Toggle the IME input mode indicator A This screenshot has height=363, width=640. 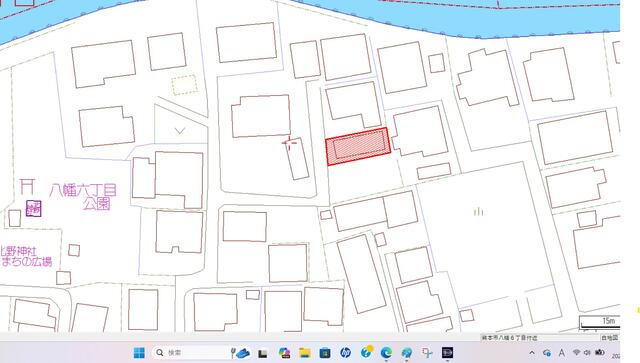coord(562,353)
